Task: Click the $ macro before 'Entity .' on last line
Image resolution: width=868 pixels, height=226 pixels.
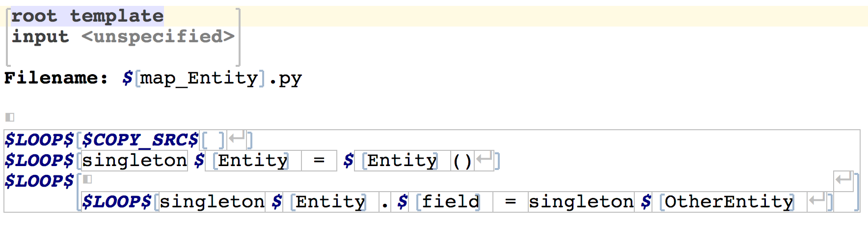Action: pyautogui.click(x=277, y=202)
